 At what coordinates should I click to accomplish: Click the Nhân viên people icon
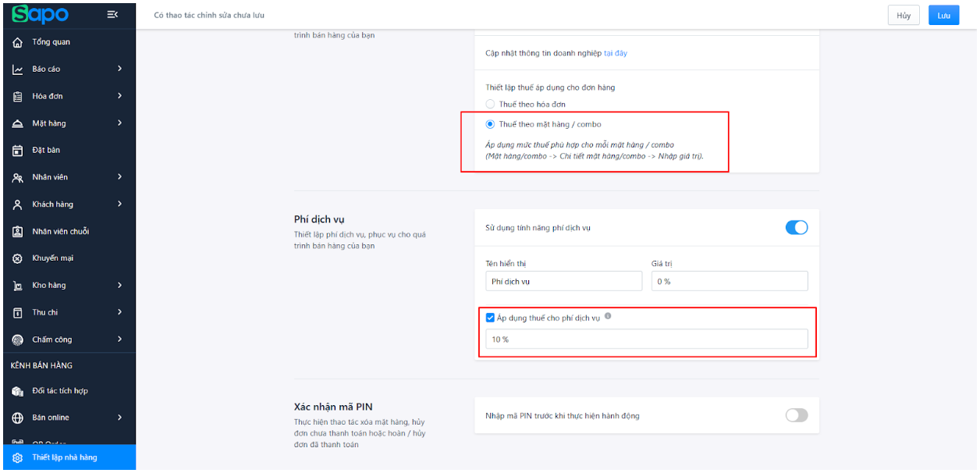(x=17, y=178)
